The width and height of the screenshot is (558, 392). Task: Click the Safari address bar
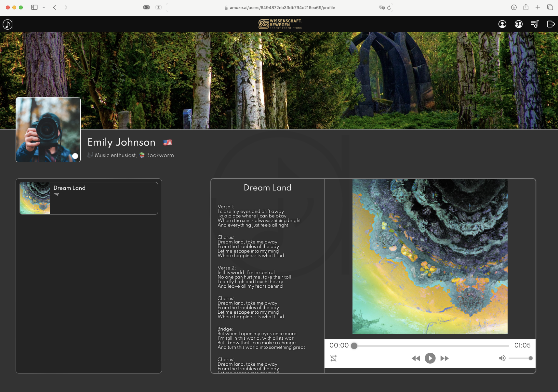coord(279,7)
